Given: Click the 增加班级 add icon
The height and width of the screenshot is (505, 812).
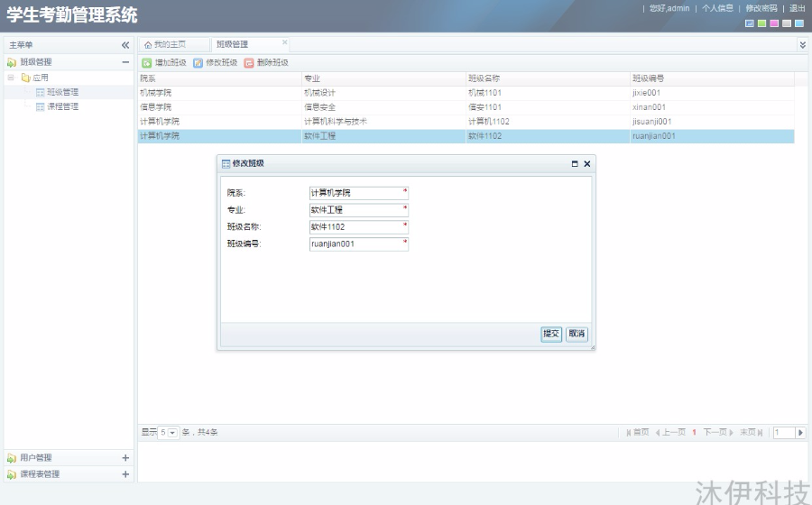Looking at the screenshot, I should click(x=146, y=62).
